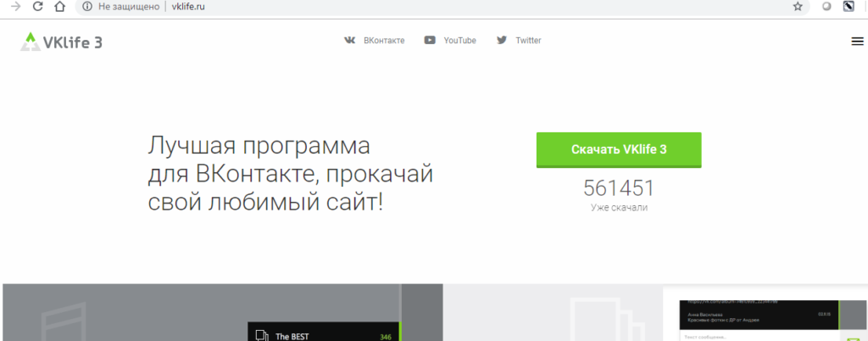Screen dimensions: 868x341
Task: Download with Скачать VKlife 3 button
Action: point(619,149)
